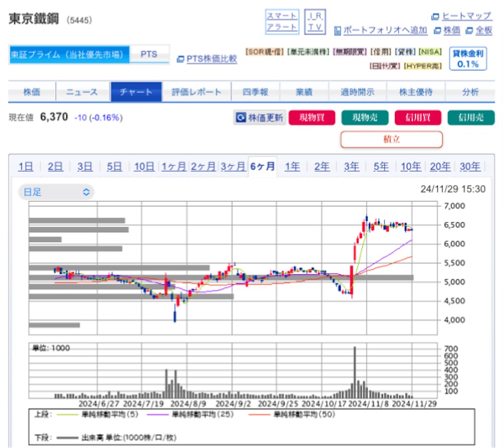Click the current price 6,370
This screenshot has height=448, width=503.
[x=54, y=117]
